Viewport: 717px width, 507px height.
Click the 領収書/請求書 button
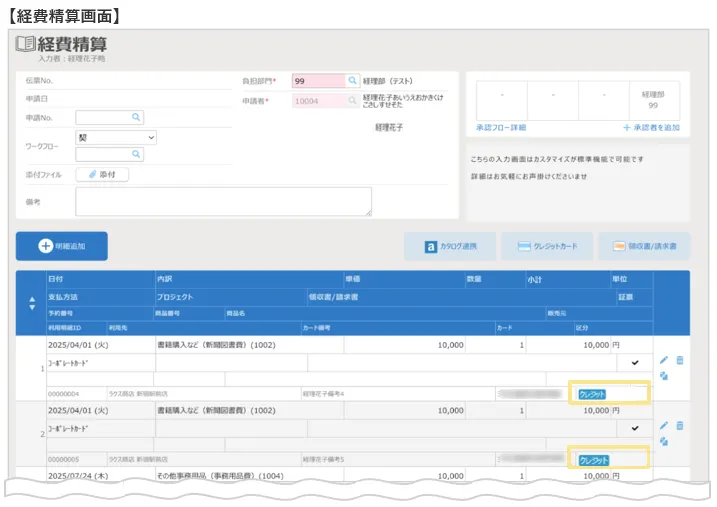click(644, 246)
